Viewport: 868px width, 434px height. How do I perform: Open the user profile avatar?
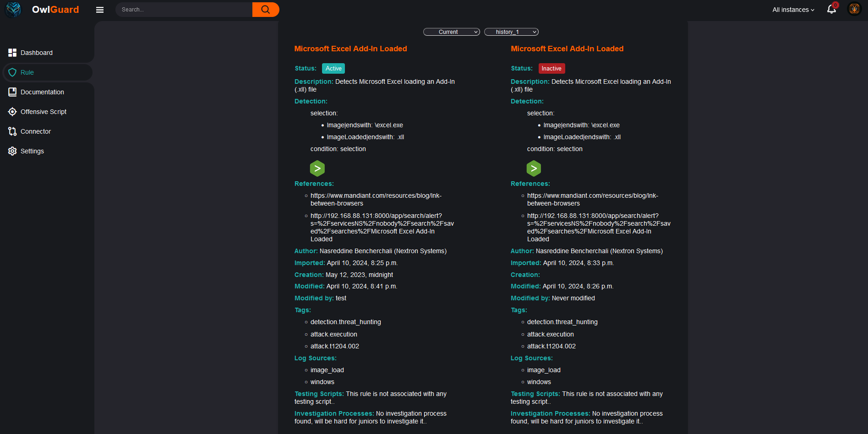click(854, 9)
